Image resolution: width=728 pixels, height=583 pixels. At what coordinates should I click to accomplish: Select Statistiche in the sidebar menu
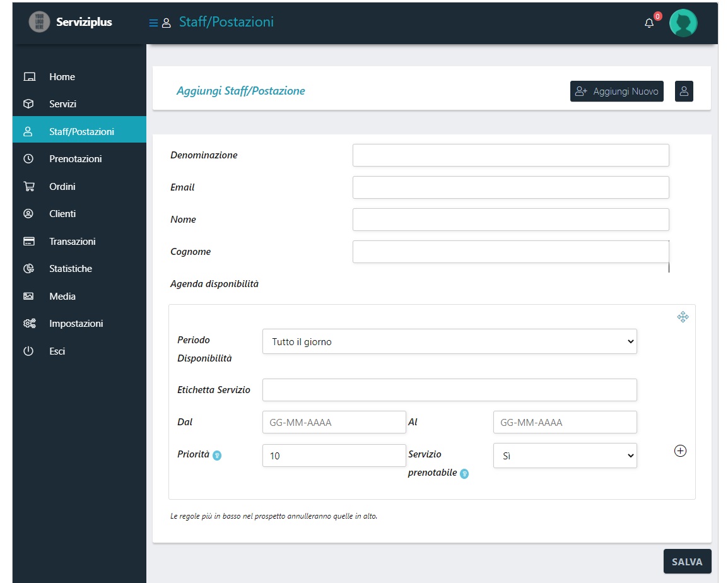pyautogui.click(x=71, y=269)
